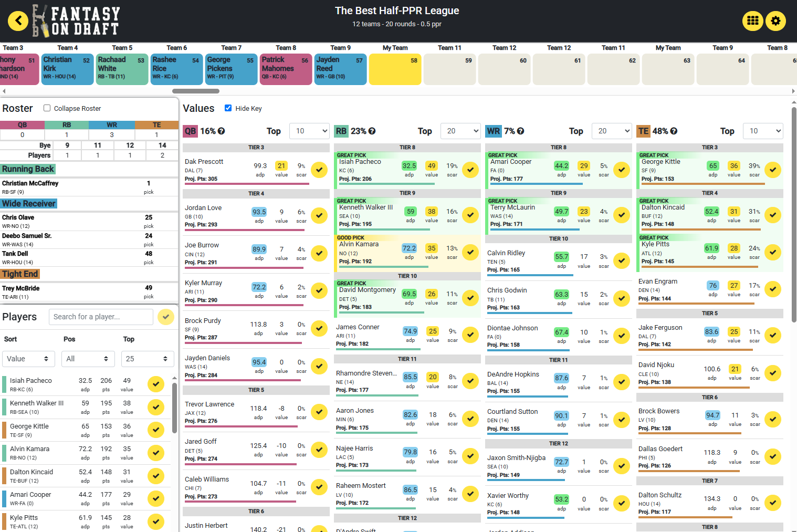Viewport: 797px width, 532px height.
Task: Click the TE percentage help question mark
Action: (674, 131)
